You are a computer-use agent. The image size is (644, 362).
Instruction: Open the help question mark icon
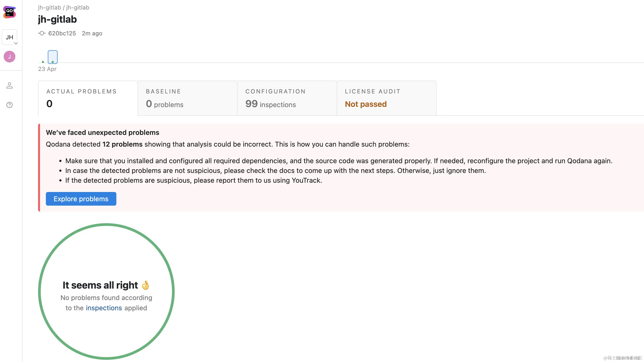(x=9, y=105)
